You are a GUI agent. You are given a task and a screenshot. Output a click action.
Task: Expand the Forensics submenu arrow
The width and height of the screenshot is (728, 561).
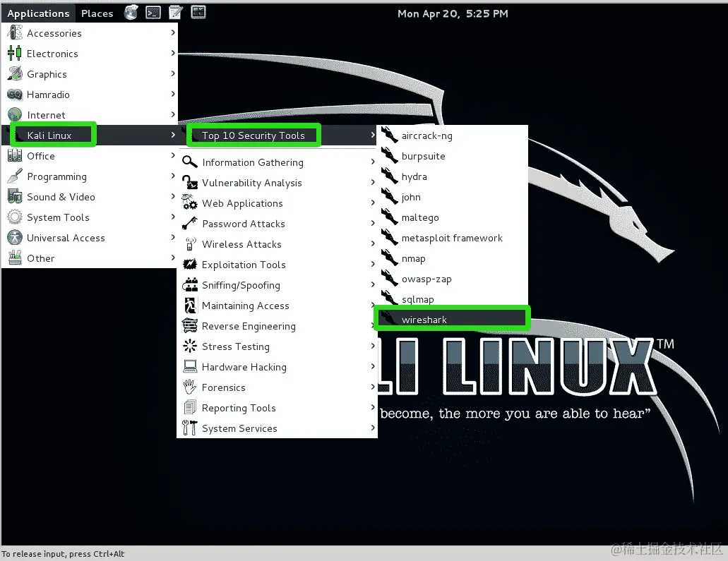click(372, 387)
